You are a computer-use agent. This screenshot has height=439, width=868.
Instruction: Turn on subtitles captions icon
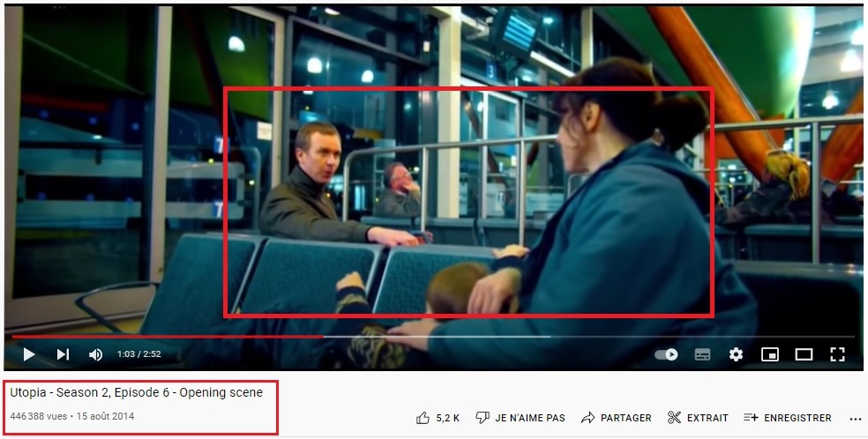702,354
